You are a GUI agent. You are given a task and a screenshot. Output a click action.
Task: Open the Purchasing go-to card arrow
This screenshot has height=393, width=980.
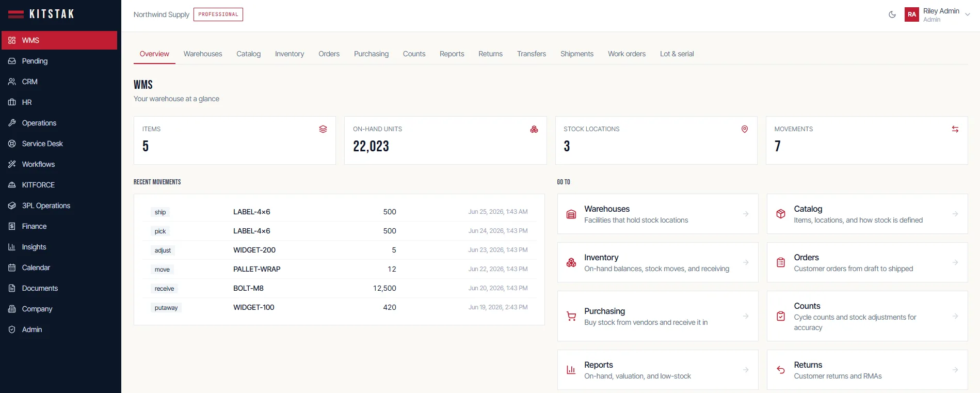tap(746, 316)
